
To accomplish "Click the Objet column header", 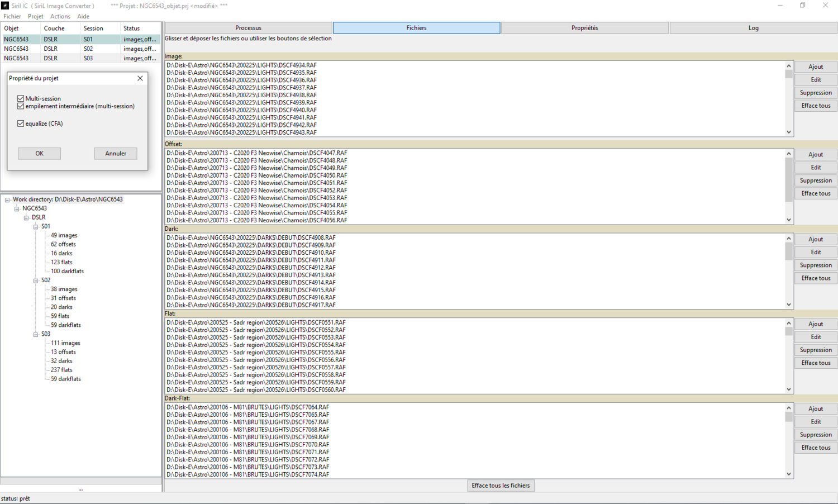I will coord(21,28).
